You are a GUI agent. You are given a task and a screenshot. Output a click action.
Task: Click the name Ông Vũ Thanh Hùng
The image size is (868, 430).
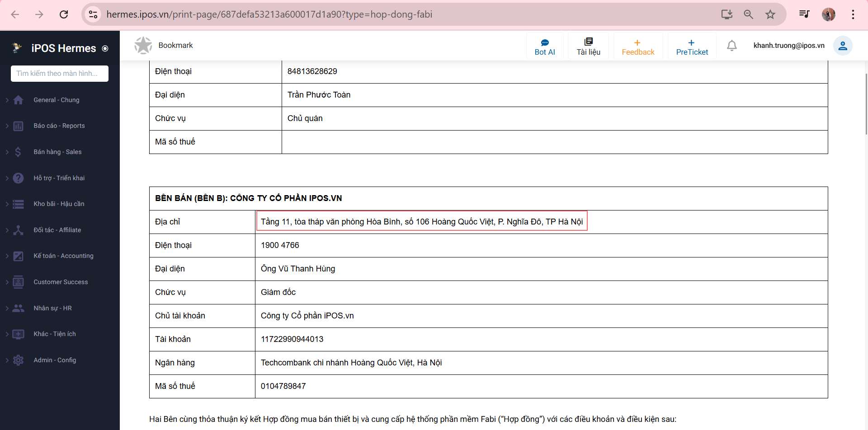[298, 269]
